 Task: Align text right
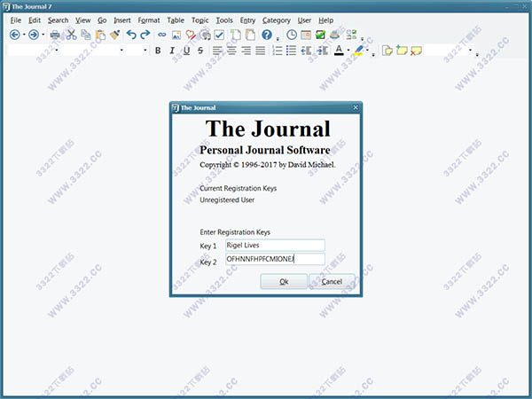tap(246, 51)
